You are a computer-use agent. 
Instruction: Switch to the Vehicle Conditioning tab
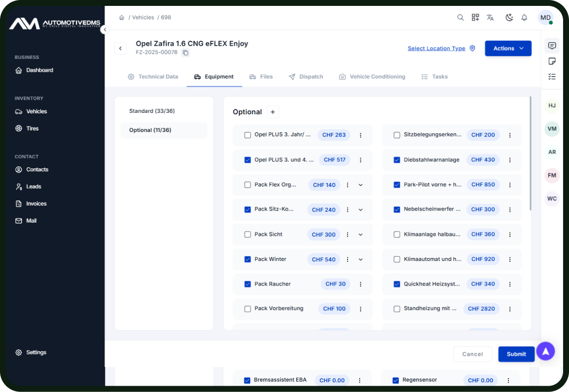point(372,77)
